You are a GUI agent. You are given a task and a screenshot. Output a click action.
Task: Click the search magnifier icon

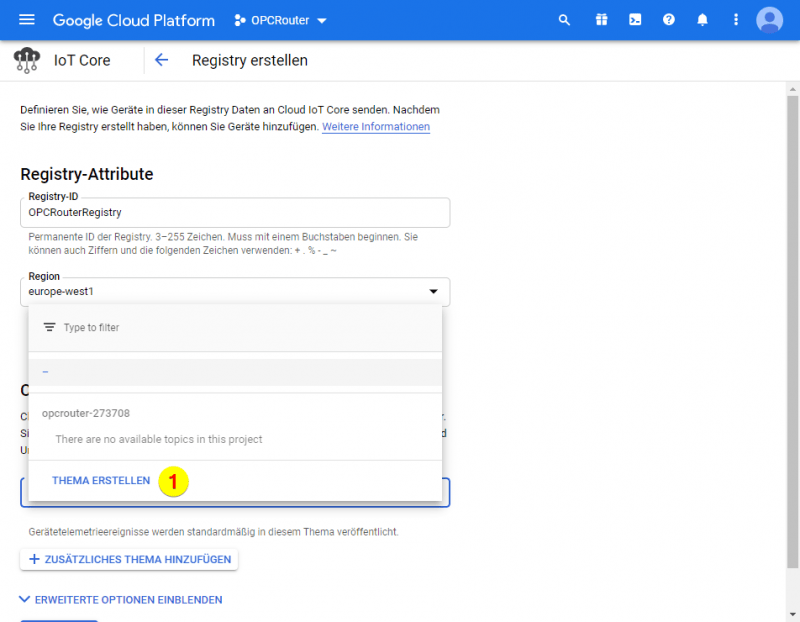(x=565, y=20)
